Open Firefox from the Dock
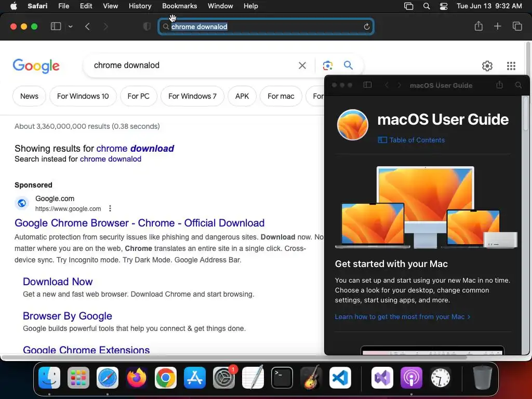The height and width of the screenshot is (399, 532). 137,378
